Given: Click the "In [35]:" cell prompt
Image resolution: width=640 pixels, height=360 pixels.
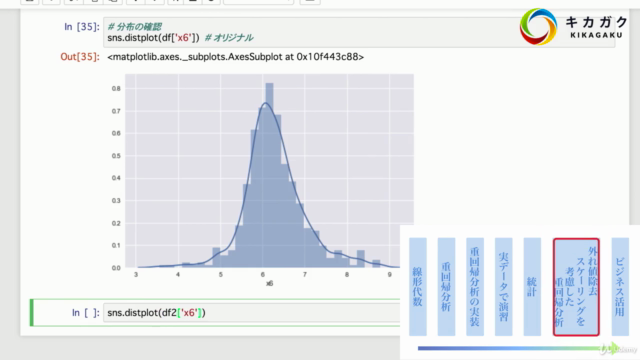Looking at the screenshot, I should click(x=82, y=27).
